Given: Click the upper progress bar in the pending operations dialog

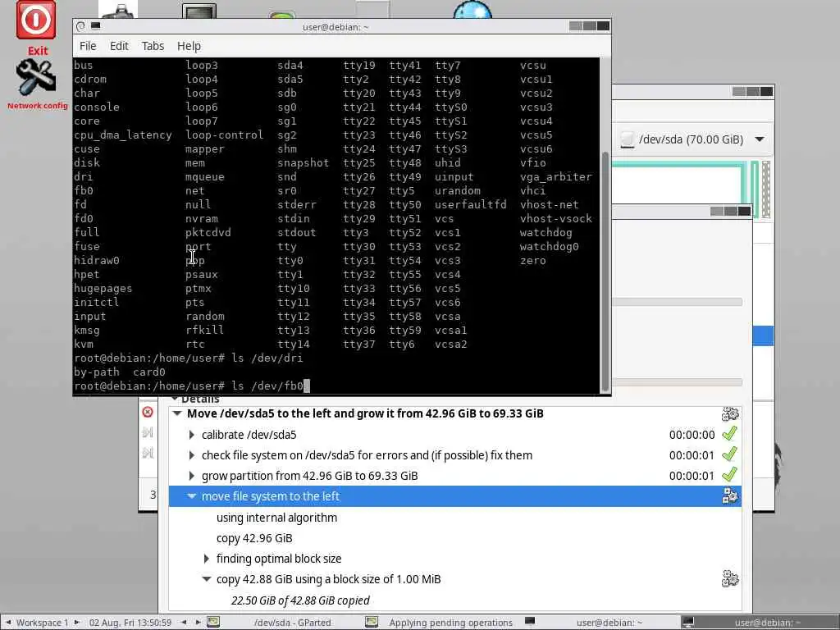Looking at the screenshot, I should tap(677, 302).
